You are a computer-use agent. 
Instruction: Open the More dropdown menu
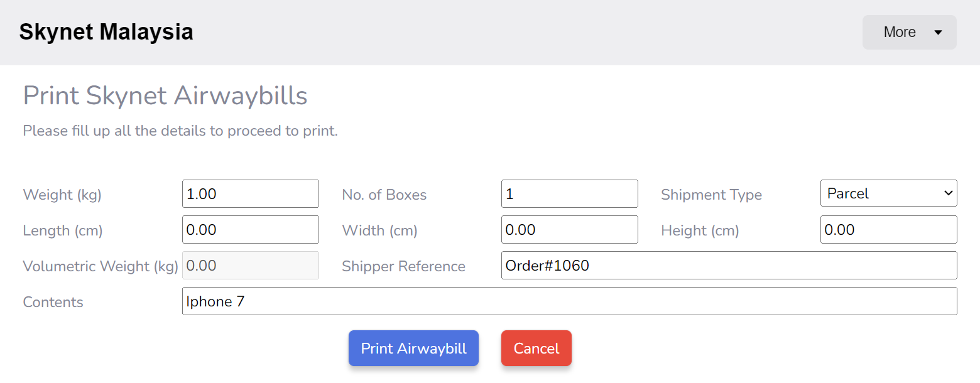[x=908, y=32]
